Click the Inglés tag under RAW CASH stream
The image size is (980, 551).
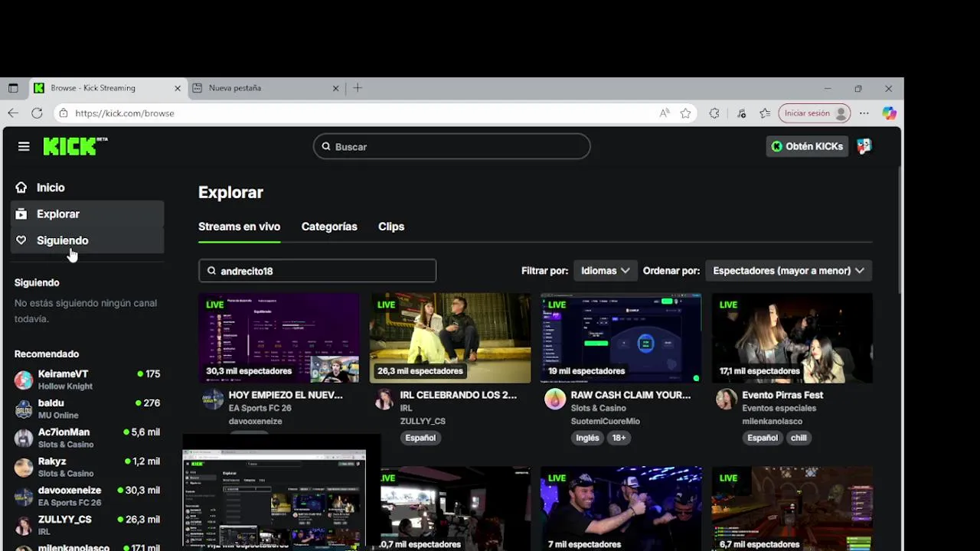coord(587,438)
